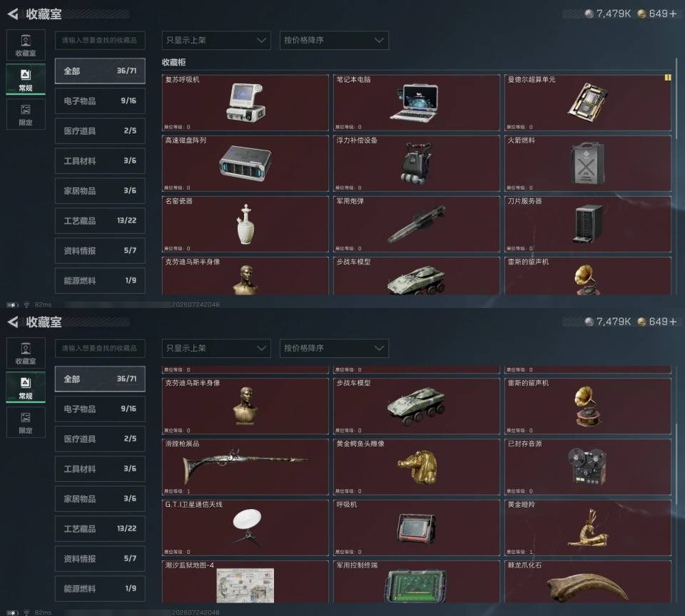Open the 黄金瞪羚 golden gazelle item
The height and width of the screenshot is (616, 685).
click(x=587, y=528)
